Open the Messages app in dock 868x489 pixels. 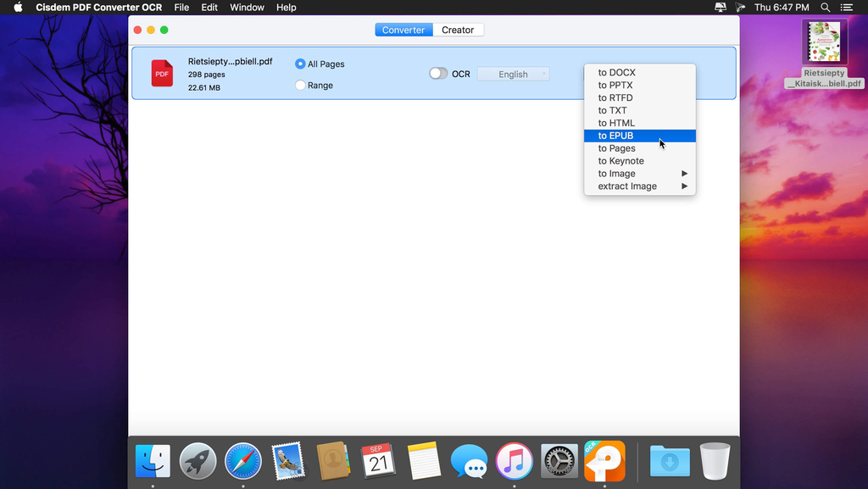469,461
